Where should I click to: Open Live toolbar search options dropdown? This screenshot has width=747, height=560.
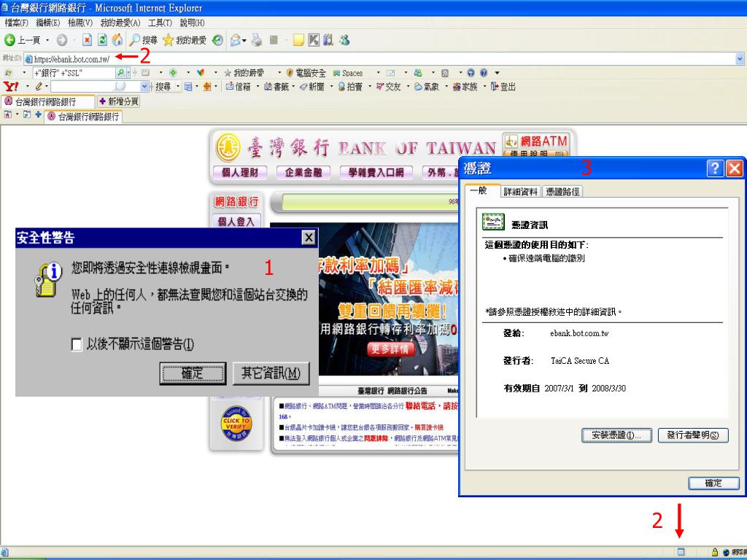(x=128, y=73)
